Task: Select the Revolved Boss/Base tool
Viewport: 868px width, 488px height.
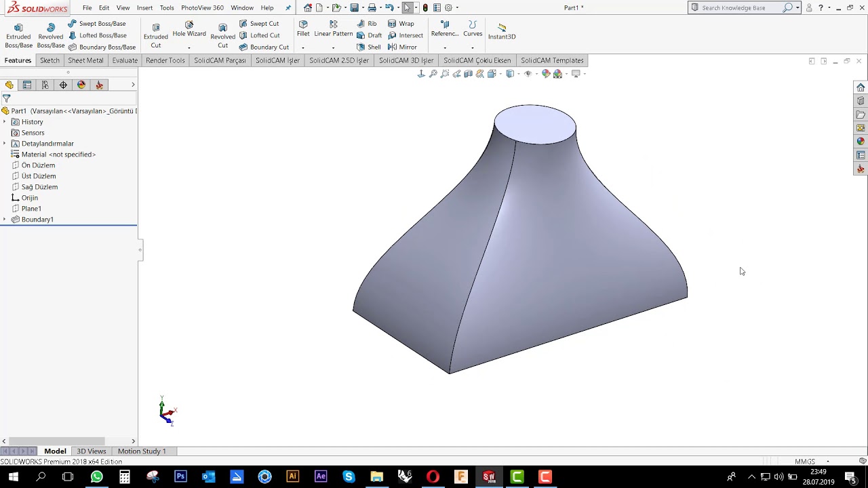Action: click(51, 35)
